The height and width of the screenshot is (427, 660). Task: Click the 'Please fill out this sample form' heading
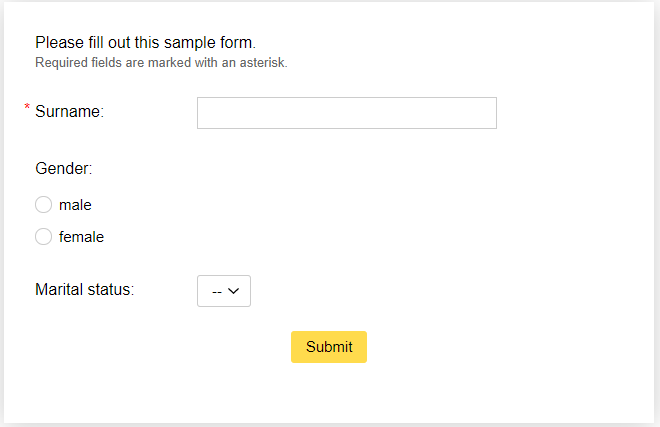(146, 43)
